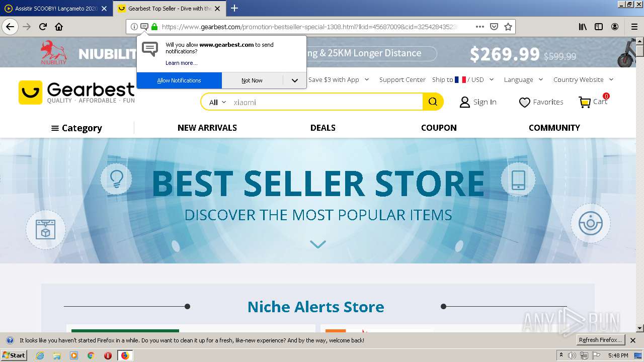The image size is (644, 362).
Task: Click the green padlock security icon
Action: tap(154, 27)
